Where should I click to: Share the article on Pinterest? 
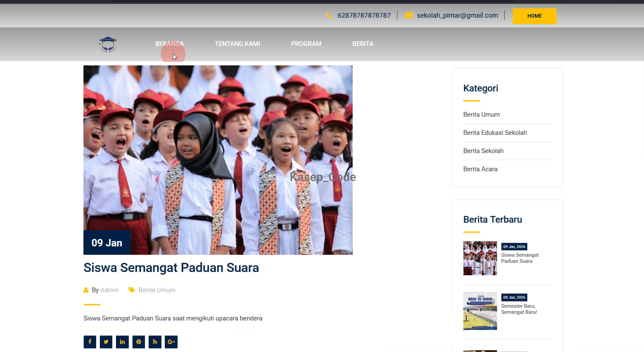[139, 342]
